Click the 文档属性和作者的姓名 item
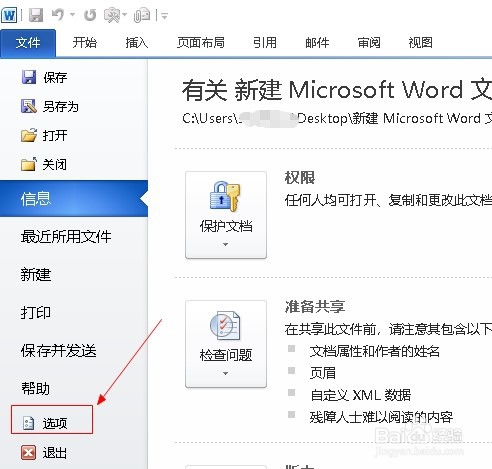Image resolution: width=492 pixels, height=469 pixels. pyautogui.click(x=375, y=351)
